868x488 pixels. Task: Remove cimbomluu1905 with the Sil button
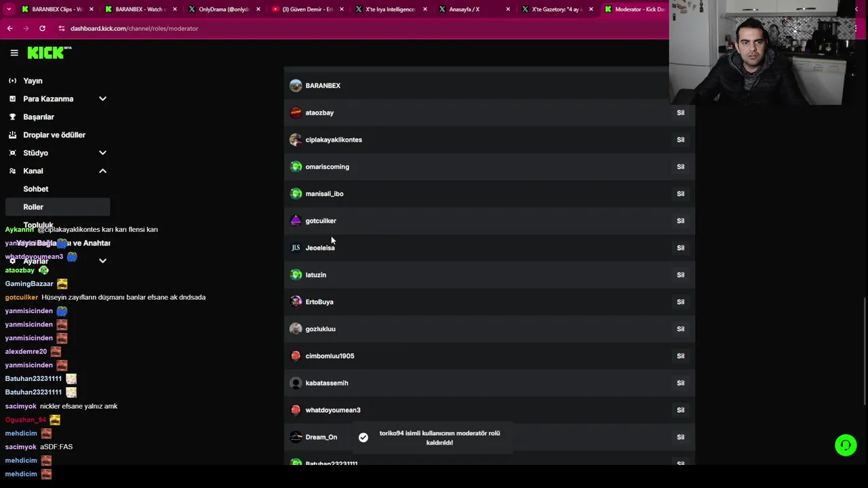(680, 356)
